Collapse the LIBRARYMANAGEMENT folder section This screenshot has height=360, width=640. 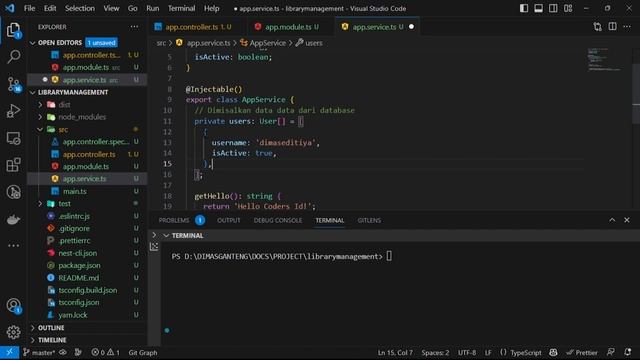click(73, 92)
